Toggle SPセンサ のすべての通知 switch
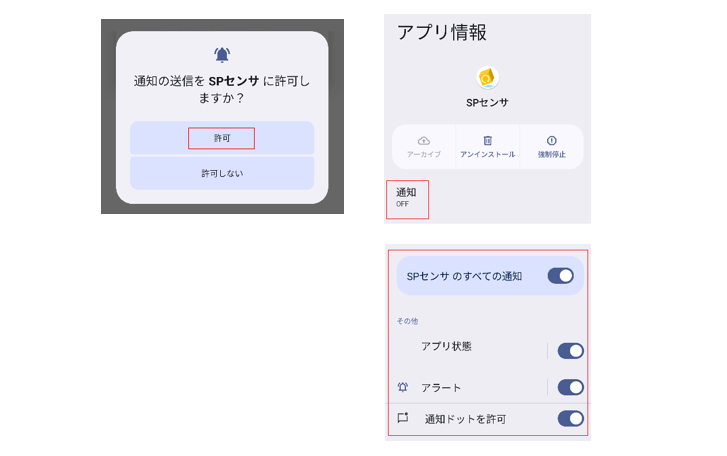Screen dimensions: 727x456 pyautogui.click(x=561, y=276)
